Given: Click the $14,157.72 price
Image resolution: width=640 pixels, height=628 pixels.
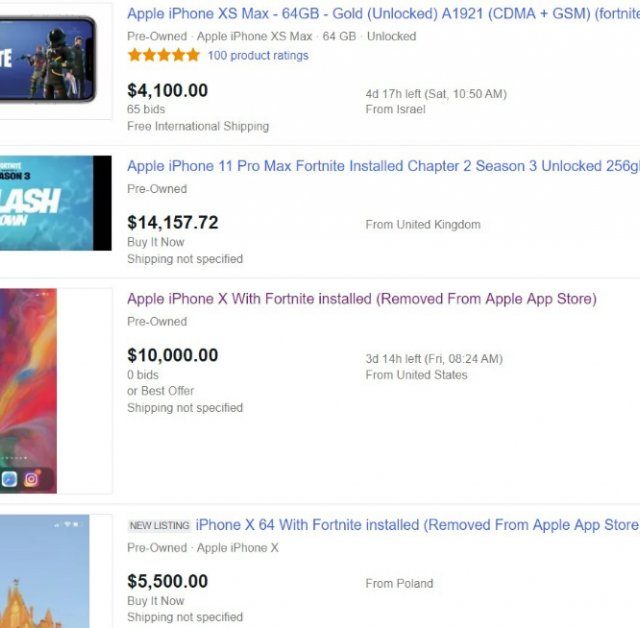Looking at the screenshot, I should point(172,222).
